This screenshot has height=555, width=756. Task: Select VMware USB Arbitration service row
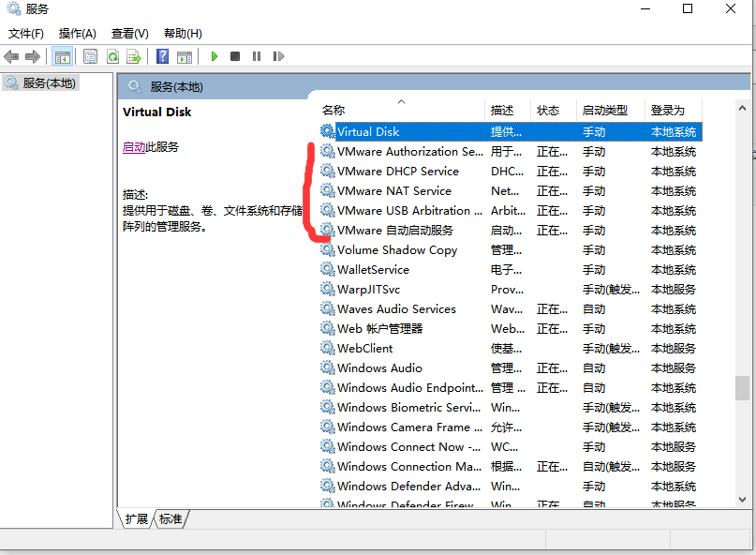point(511,211)
